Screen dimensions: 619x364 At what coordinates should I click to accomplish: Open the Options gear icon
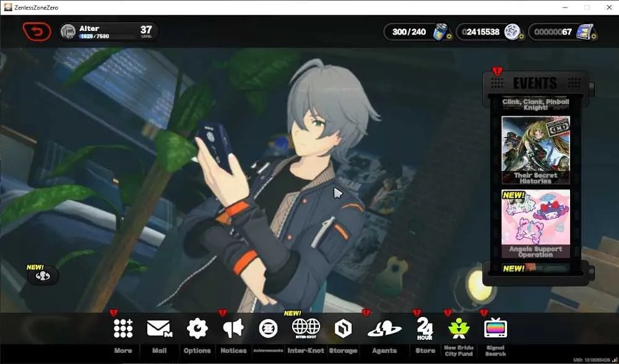197,329
